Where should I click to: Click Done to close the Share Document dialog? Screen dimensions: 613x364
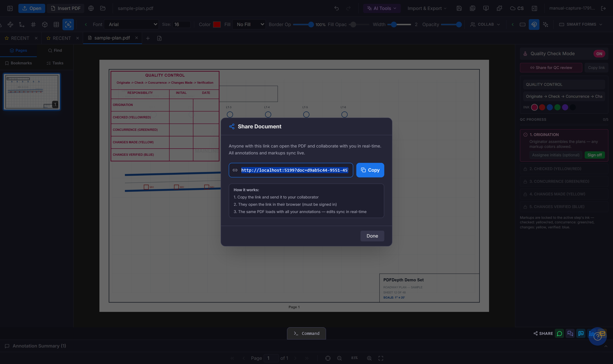pyautogui.click(x=372, y=236)
